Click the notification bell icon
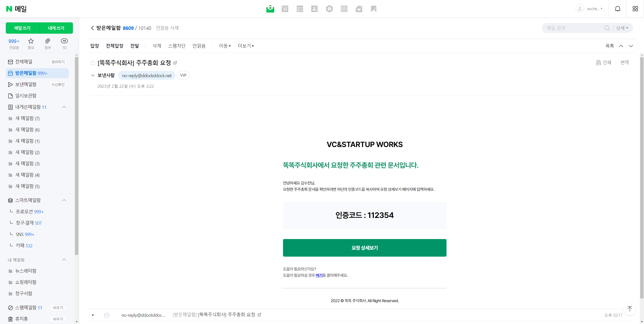Screen dimensions: 644x324 pyautogui.click(x=618, y=9)
